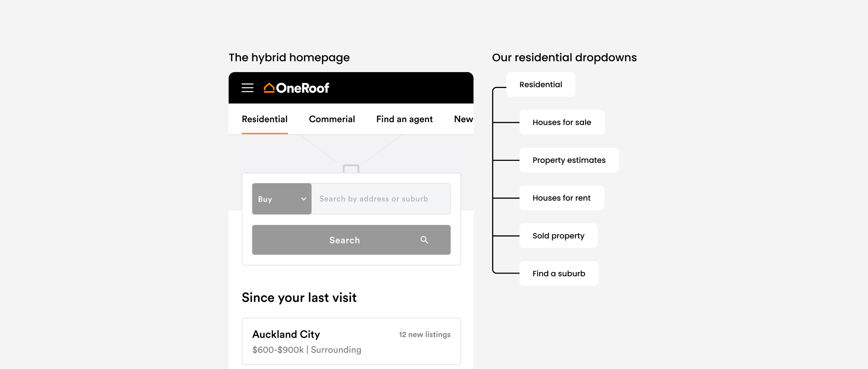Click the OneRoof house logo
The image size is (868, 369).
point(296,88)
